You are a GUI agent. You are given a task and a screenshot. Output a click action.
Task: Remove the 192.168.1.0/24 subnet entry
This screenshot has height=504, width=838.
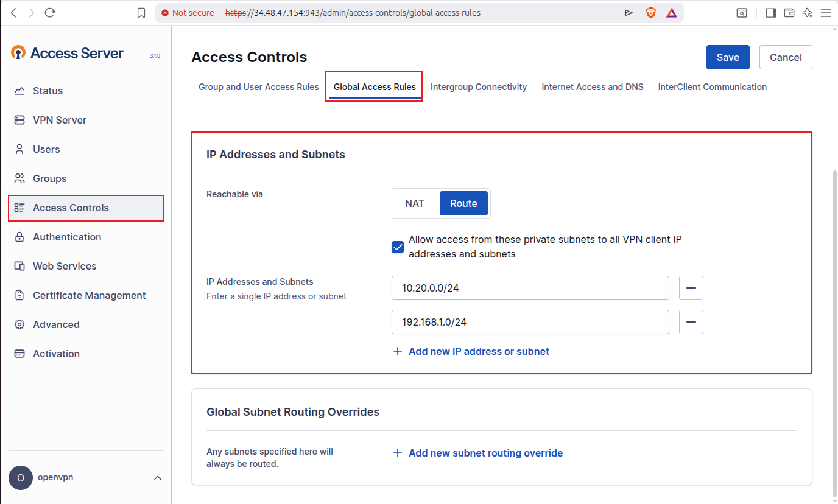[x=691, y=322]
